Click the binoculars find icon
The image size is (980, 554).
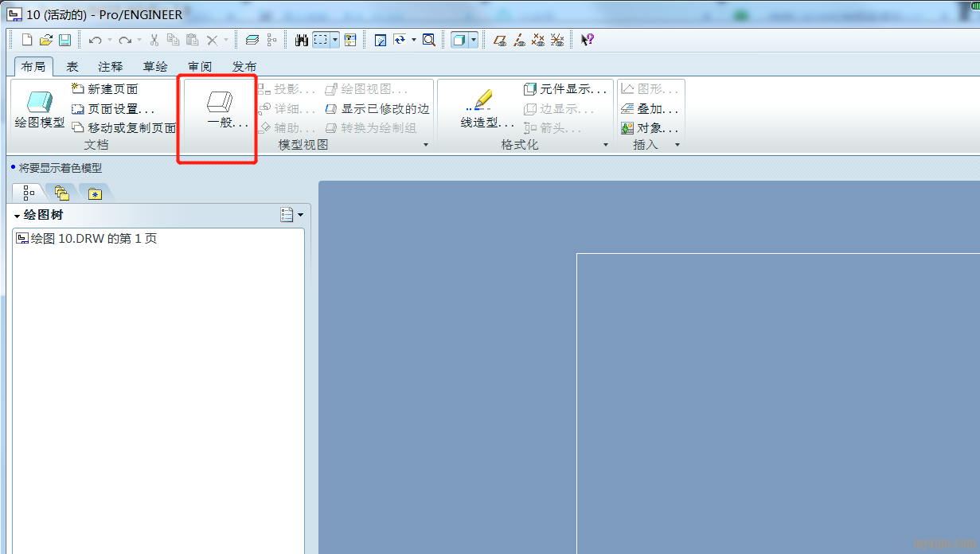[301, 40]
